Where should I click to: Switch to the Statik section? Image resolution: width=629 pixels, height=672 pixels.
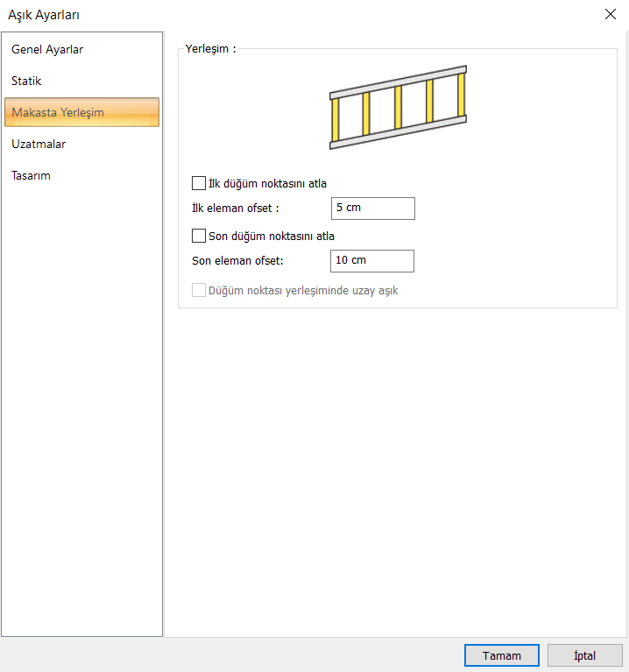(x=26, y=81)
